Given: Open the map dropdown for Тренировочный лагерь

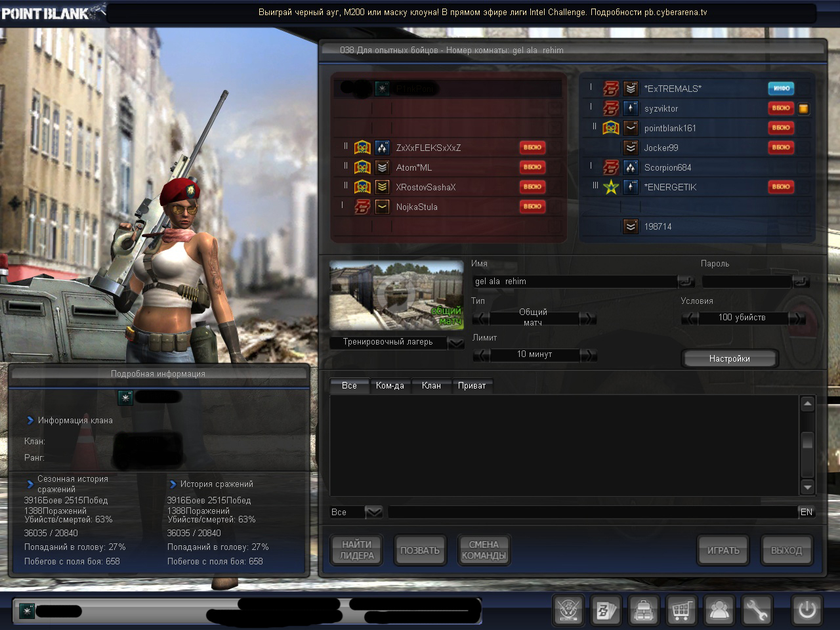Looking at the screenshot, I should coord(455,343).
